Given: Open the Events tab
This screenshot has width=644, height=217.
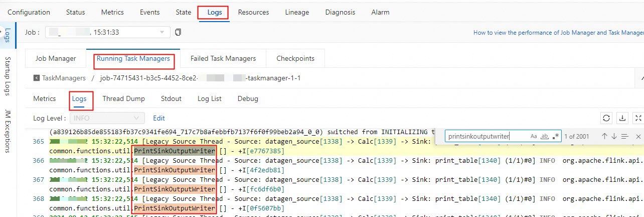Looking at the screenshot, I should 150,12.
